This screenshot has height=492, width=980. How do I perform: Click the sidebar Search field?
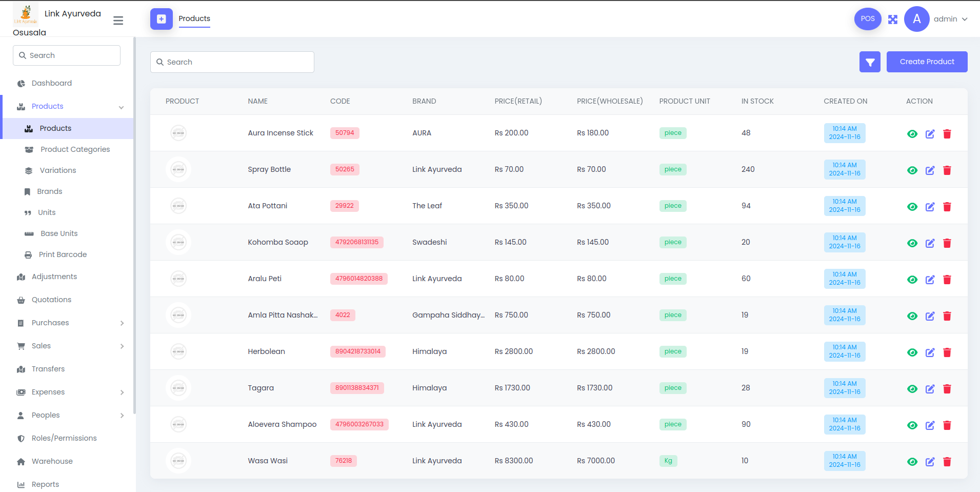(67, 55)
